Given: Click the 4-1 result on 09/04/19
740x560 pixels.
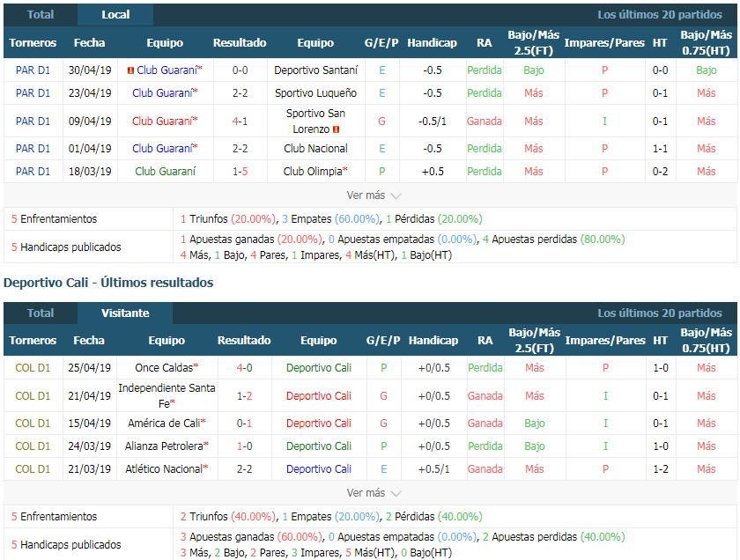Looking at the screenshot, I should 240,122.
